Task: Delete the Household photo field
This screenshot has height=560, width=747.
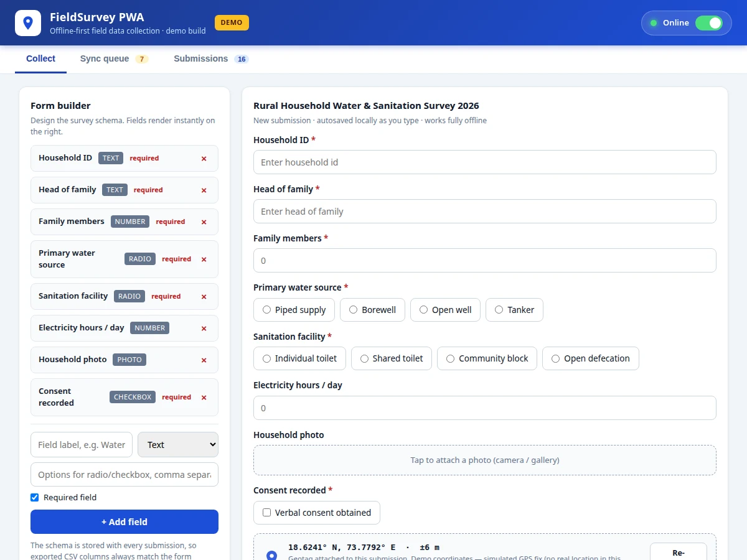Action: pyautogui.click(x=204, y=360)
